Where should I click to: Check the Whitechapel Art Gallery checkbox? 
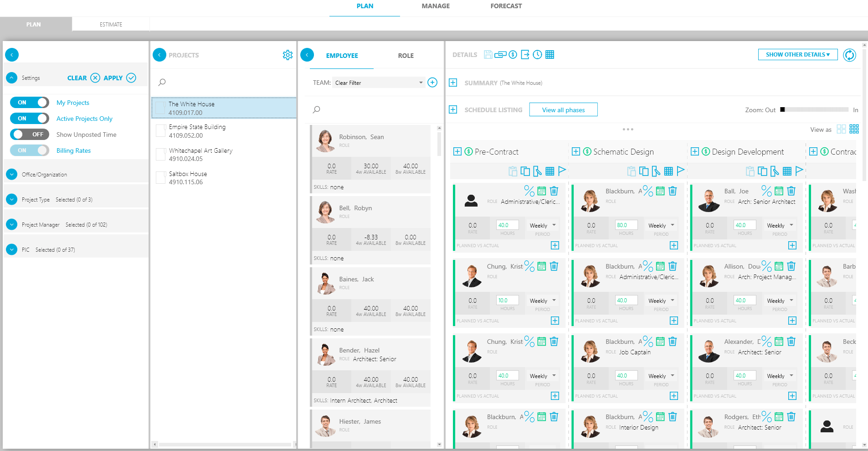[x=160, y=155]
